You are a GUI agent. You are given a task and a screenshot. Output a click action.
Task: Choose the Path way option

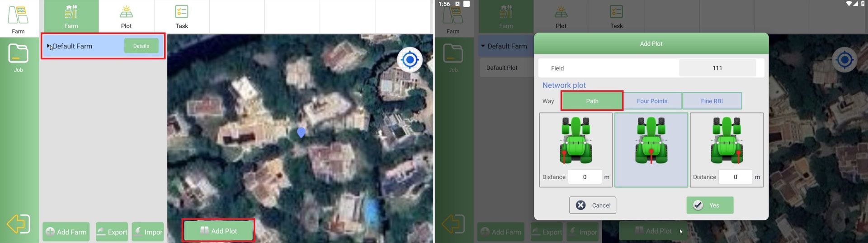592,101
